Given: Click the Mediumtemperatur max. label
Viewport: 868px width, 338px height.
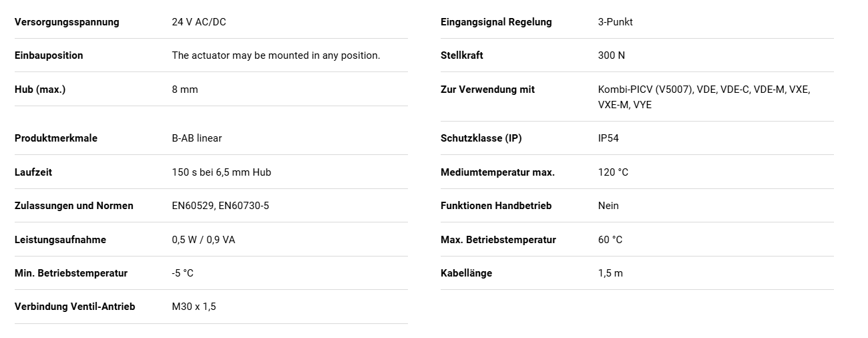Looking at the screenshot, I should pyautogui.click(x=497, y=172).
